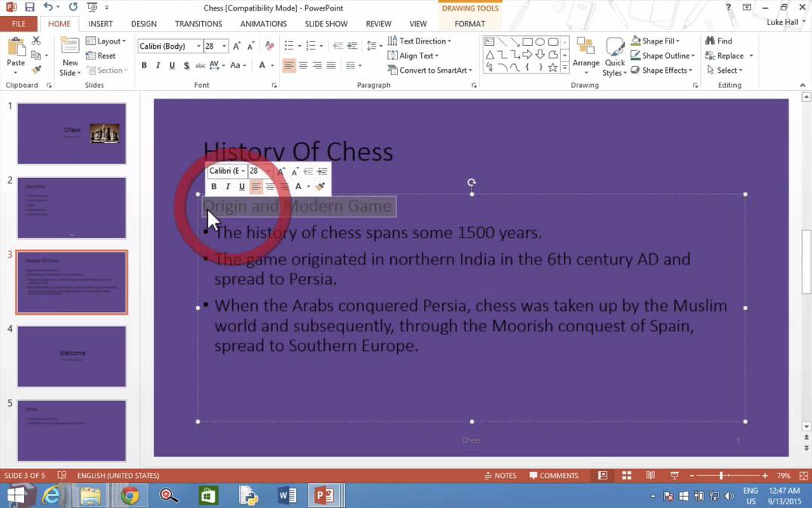The image size is (812, 508).
Task: Toggle Align Left in ribbon Paragraph group
Action: click(289, 65)
